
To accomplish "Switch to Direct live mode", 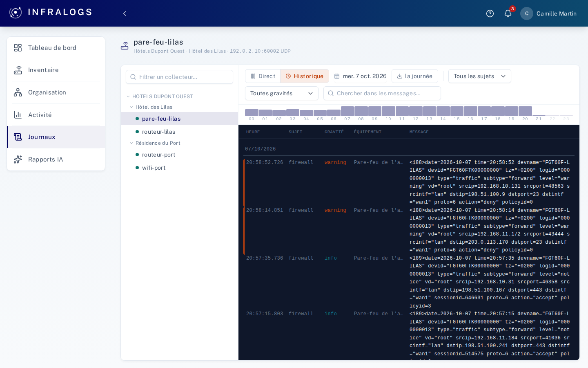I will pyautogui.click(x=263, y=76).
